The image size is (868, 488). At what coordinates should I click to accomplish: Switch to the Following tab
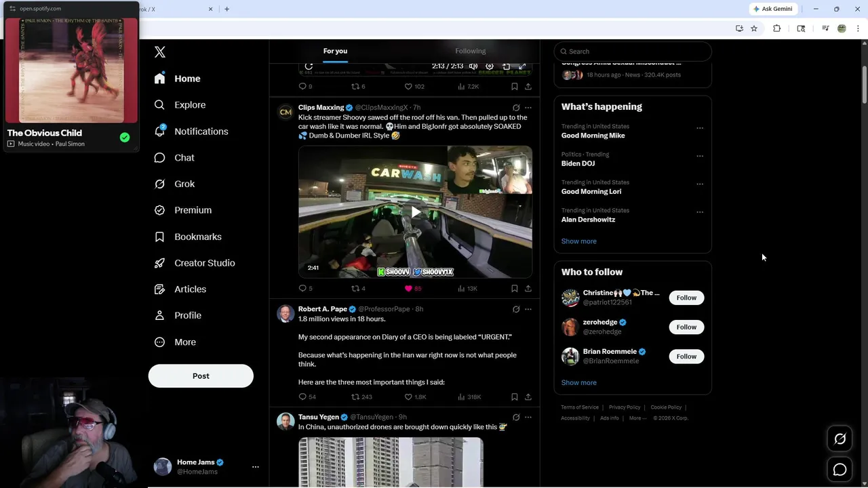[x=471, y=51]
